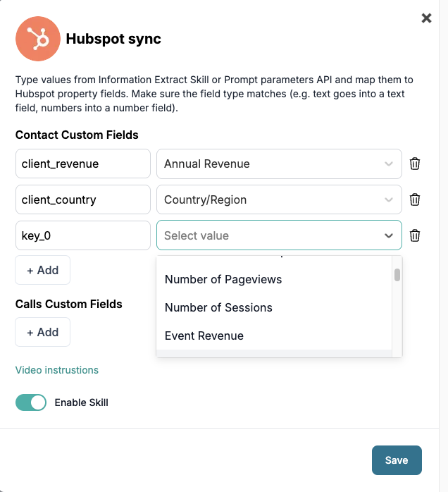Choose Number of Pageviews option
Image resolution: width=448 pixels, height=492 pixels.
tap(223, 279)
